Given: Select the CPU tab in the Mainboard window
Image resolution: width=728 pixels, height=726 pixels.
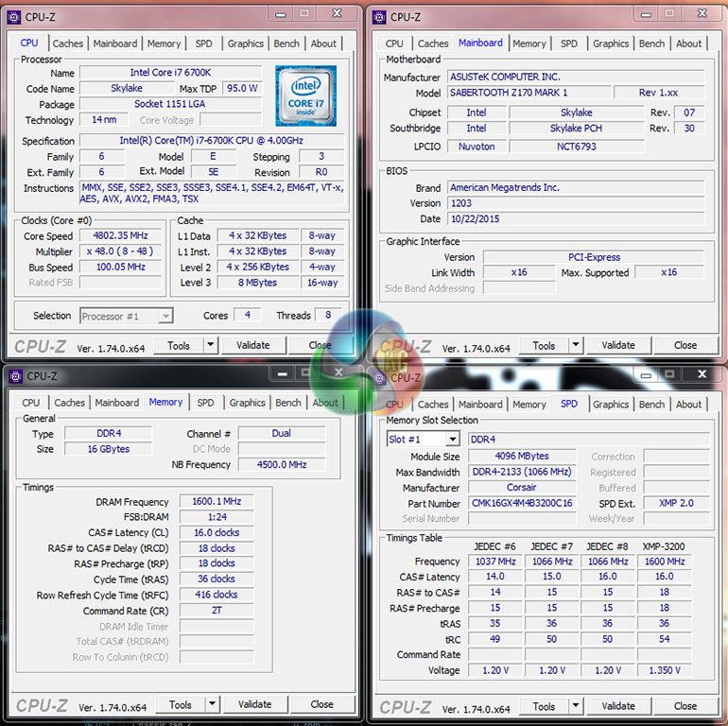Looking at the screenshot, I should coord(394,43).
